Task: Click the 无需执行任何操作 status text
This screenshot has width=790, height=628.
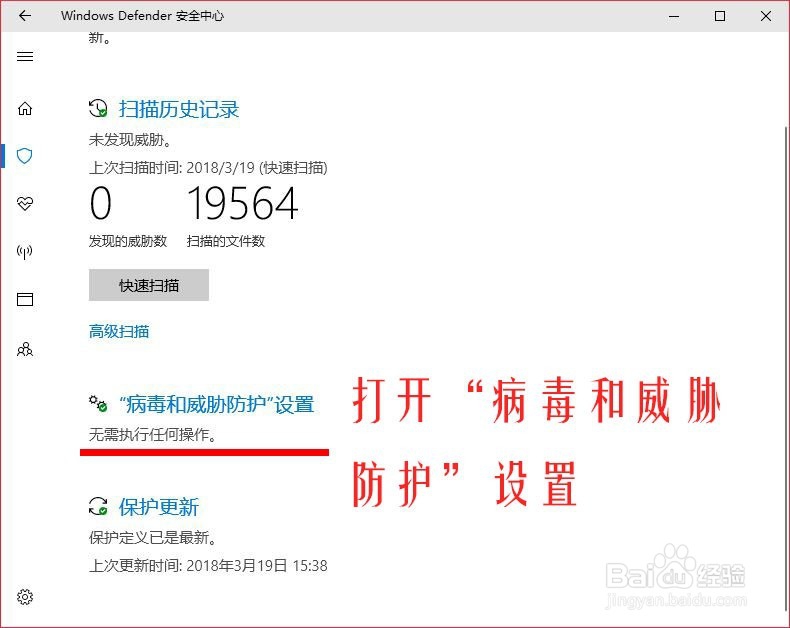Action: (x=153, y=434)
